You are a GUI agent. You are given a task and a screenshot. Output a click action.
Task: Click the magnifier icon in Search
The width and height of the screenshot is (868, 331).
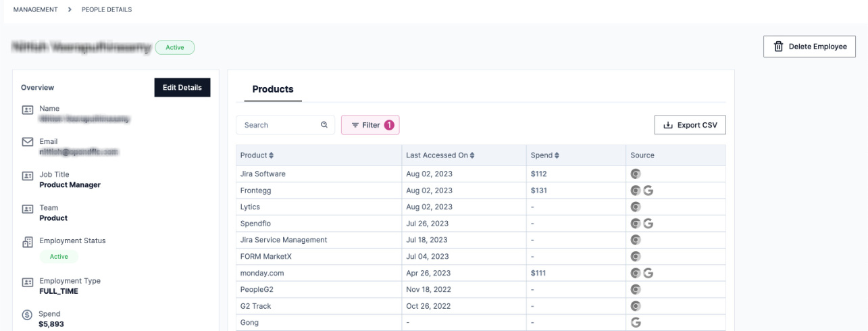pyautogui.click(x=324, y=125)
